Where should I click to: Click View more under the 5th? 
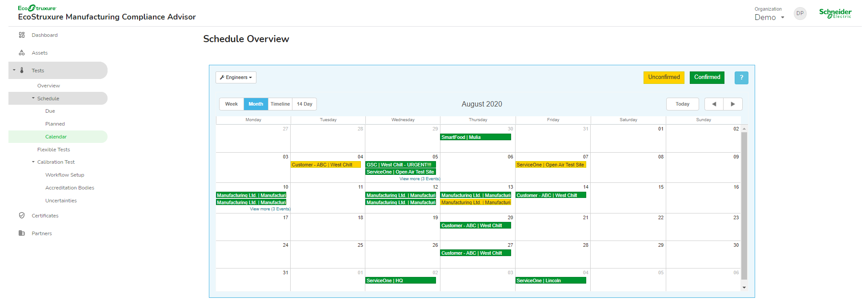(x=420, y=179)
